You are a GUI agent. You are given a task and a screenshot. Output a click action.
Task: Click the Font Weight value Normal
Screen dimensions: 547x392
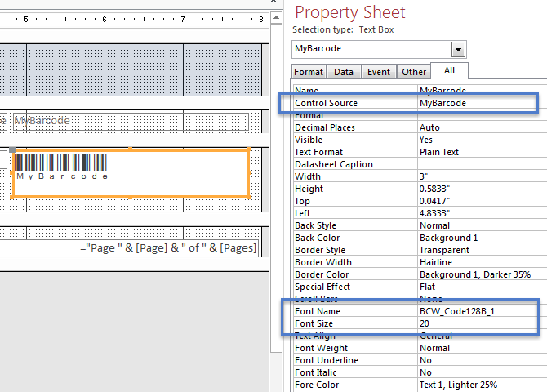tap(434, 348)
